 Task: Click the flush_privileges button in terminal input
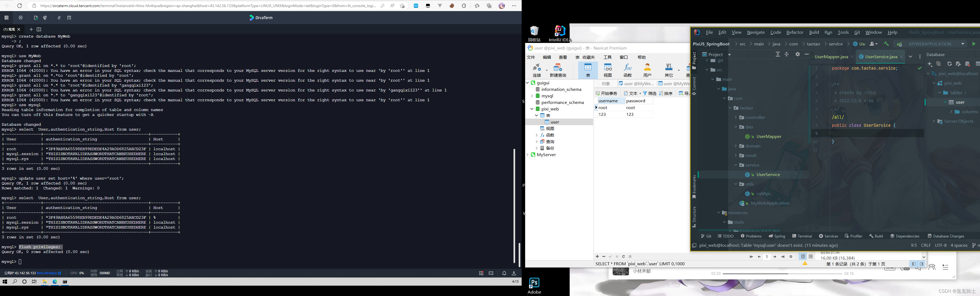click(40, 246)
